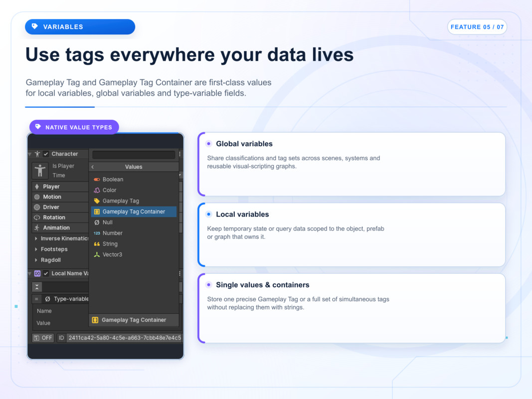The height and width of the screenshot is (399, 532).
Task: Toggle the Local Name Variables checkbox
Action: 46,273
